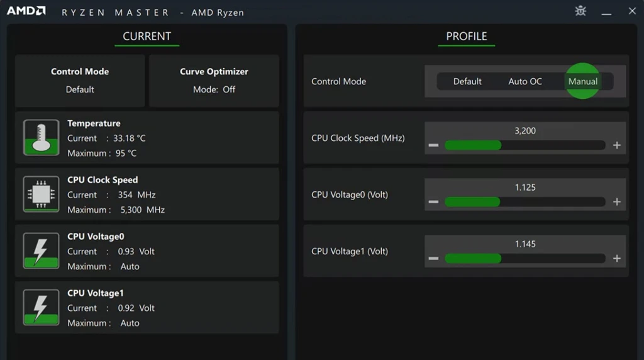
Task: Click the Curve Optimizer Mode card
Action: click(214, 81)
